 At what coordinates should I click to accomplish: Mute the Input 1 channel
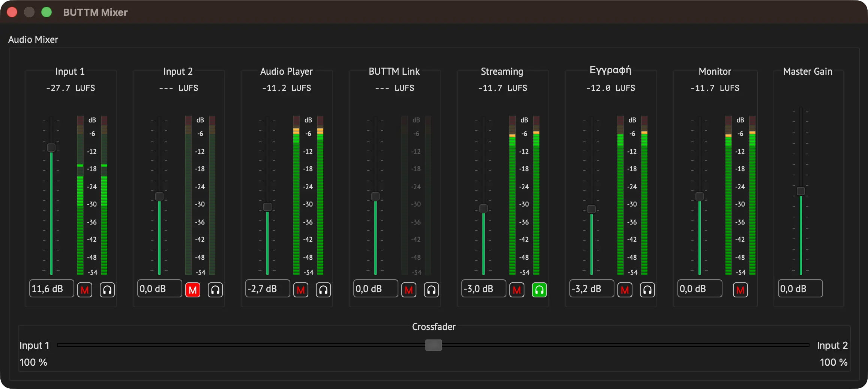click(85, 290)
